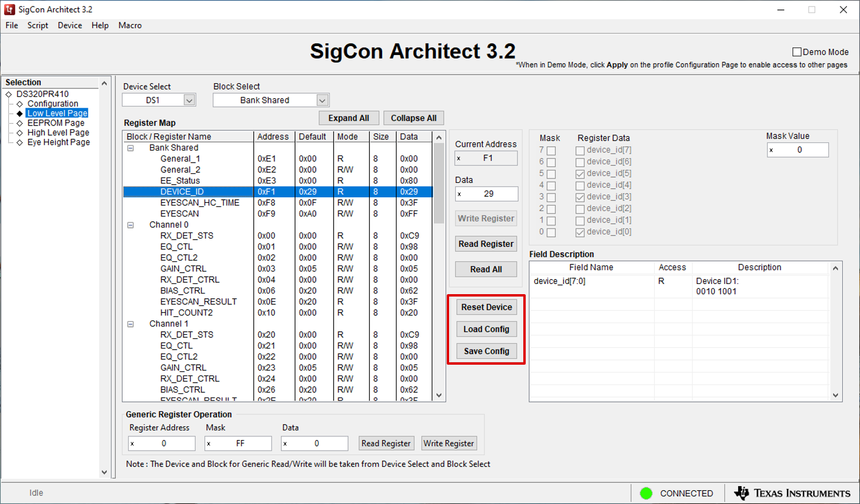Click the Collapse All button
860x504 pixels.
coord(414,118)
